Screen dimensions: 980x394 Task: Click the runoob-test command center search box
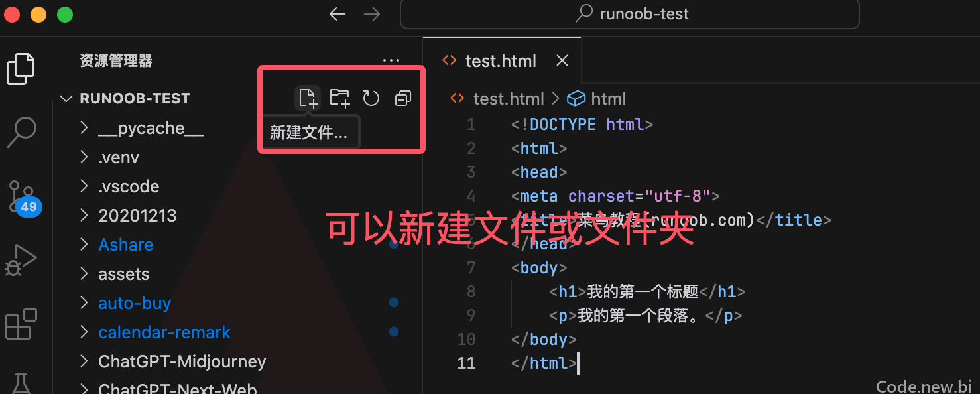point(630,14)
